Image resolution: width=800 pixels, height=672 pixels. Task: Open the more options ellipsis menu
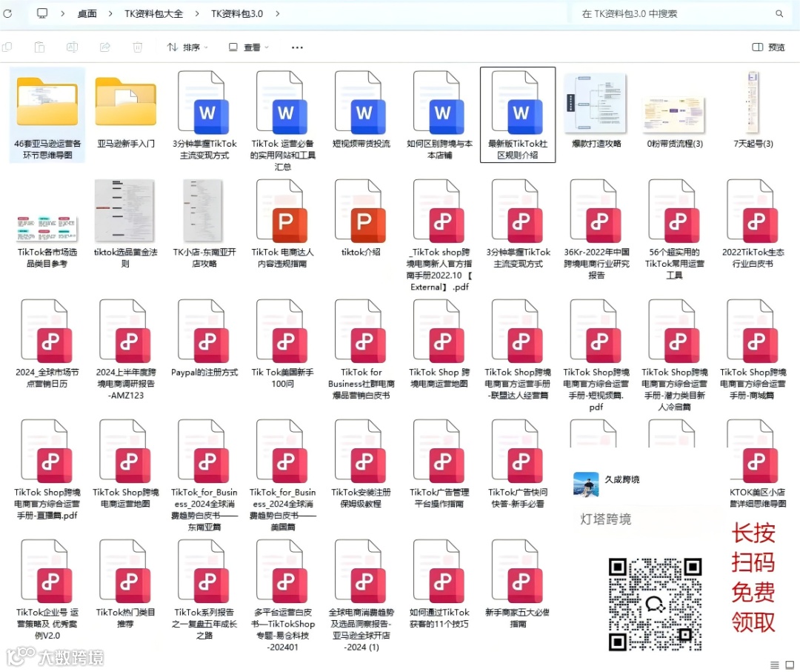[297, 47]
